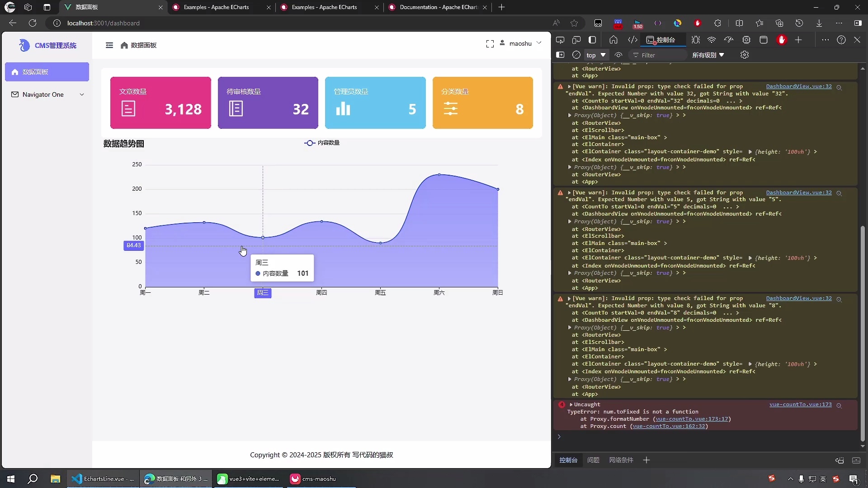Expand the endVal 32 Vue warn message
This screenshot has width=868, height=488.
569,86
